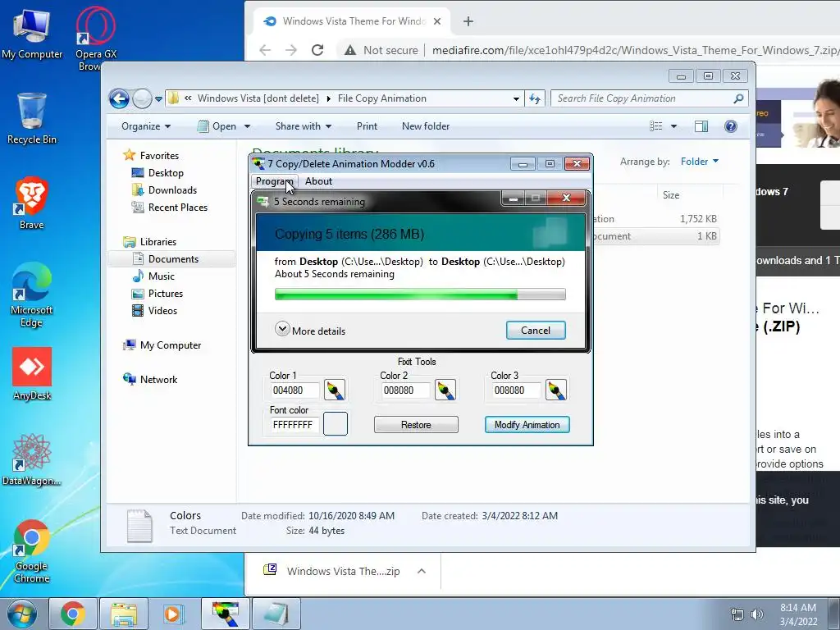Click the Explorer search magnifier icon
The image size is (840, 630).
point(738,98)
